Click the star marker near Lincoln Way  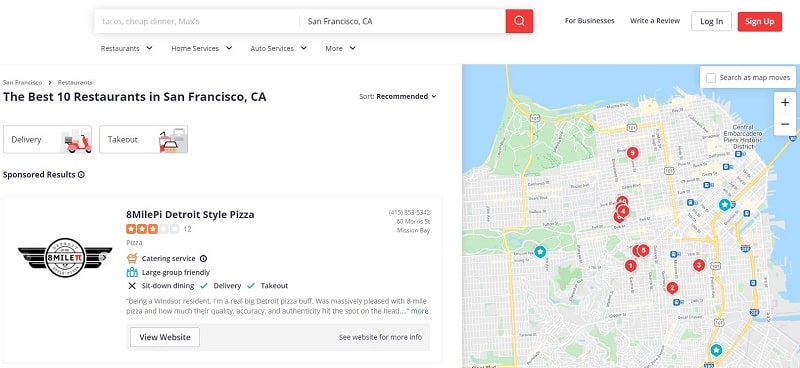pos(540,251)
